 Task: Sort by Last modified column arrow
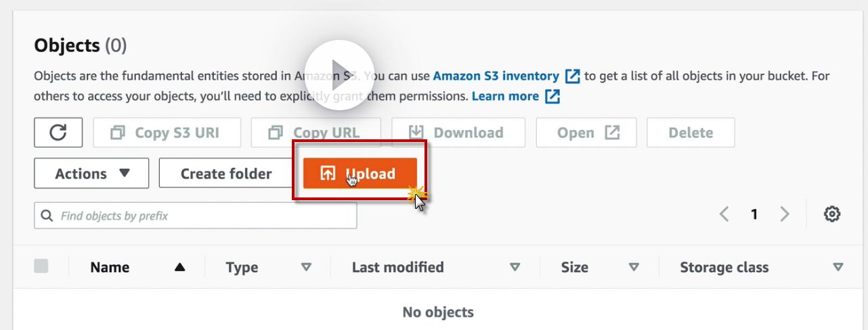tap(515, 267)
